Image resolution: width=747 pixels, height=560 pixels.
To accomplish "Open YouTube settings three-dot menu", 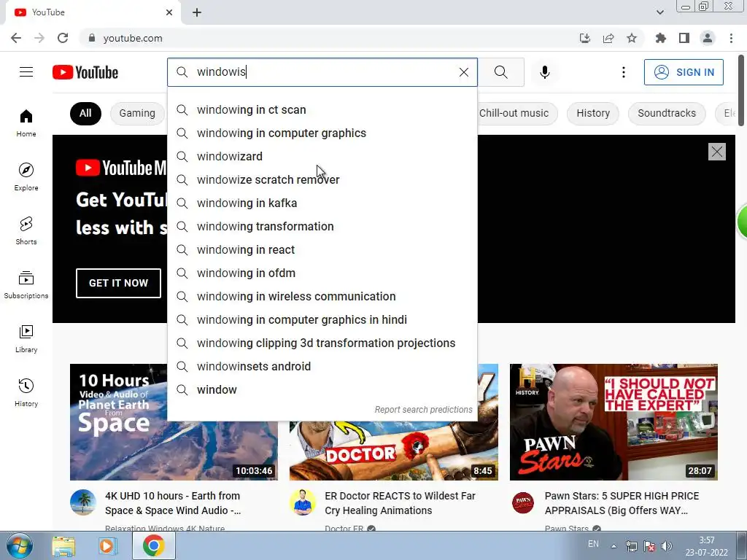I will point(623,72).
